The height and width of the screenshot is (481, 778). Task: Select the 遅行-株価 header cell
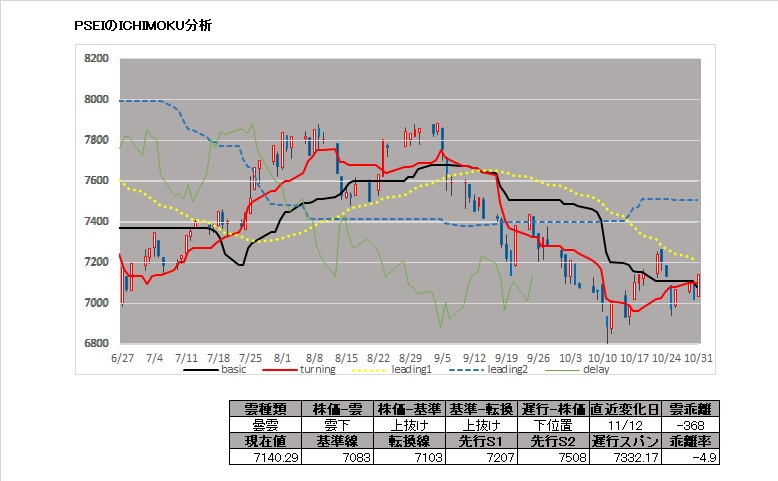pyautogui.click(x=553, y=409)
